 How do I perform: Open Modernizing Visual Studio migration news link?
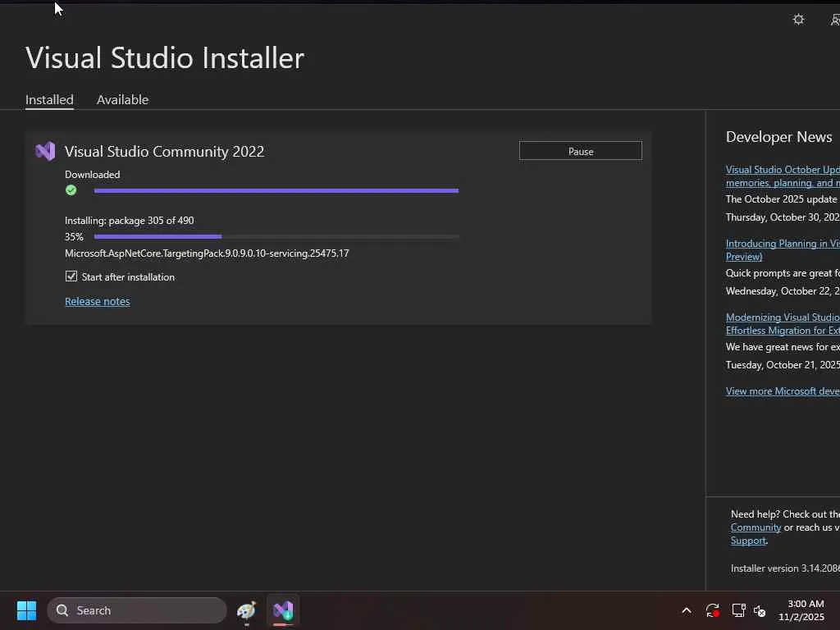[x=783, y=324]
